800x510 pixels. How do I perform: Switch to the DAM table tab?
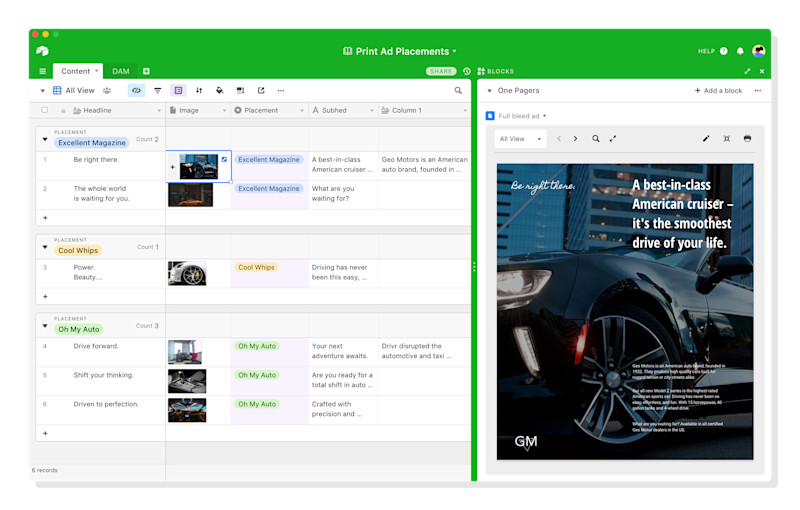pyautogui.click(x=121, y=71)
